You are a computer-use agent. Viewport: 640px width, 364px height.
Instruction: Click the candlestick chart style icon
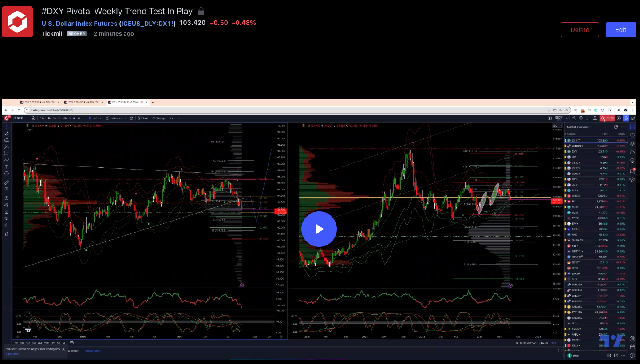click(90, 118)
